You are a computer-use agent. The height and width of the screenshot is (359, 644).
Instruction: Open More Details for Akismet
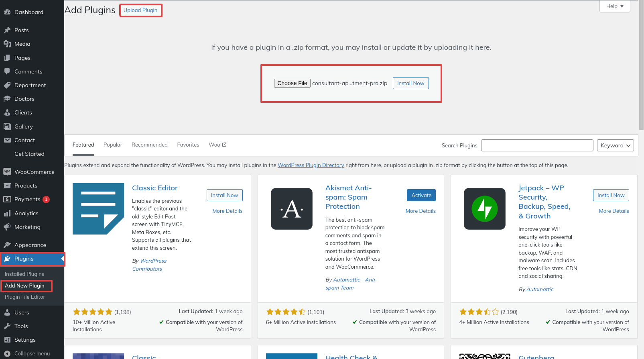tap(421, 211)
